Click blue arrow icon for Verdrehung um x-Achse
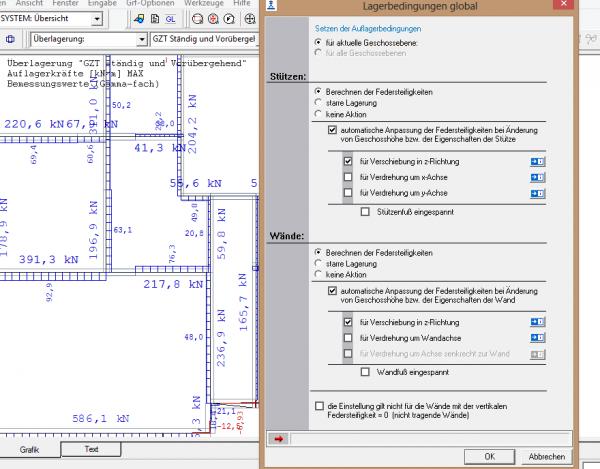This screenshot has height=469, width=600. (537, 175)
